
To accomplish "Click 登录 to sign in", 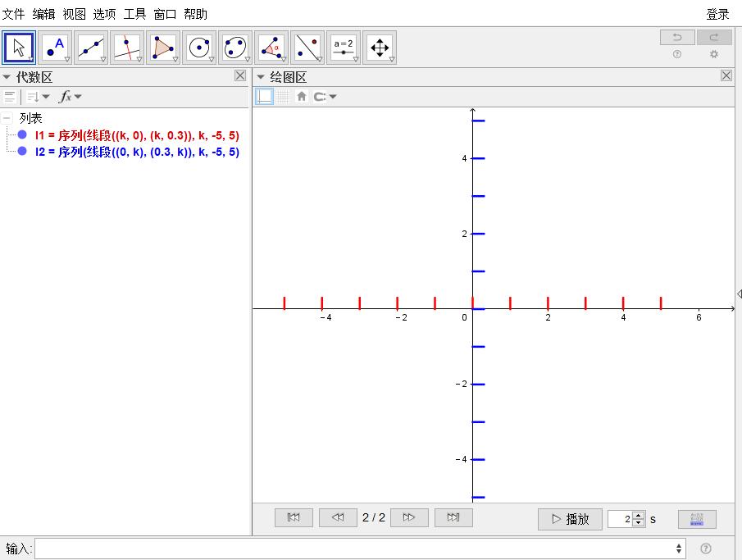I will tap(717, 14).
